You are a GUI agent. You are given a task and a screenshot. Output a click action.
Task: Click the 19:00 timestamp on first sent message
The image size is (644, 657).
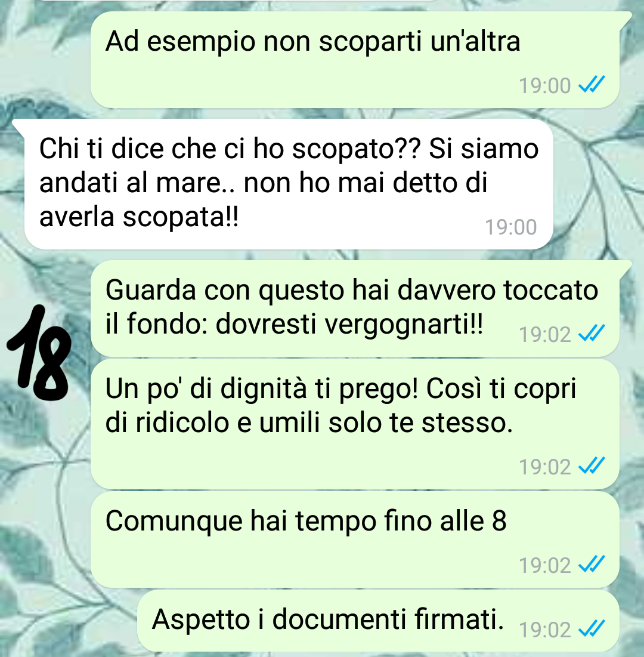click(x=545, y=85)
